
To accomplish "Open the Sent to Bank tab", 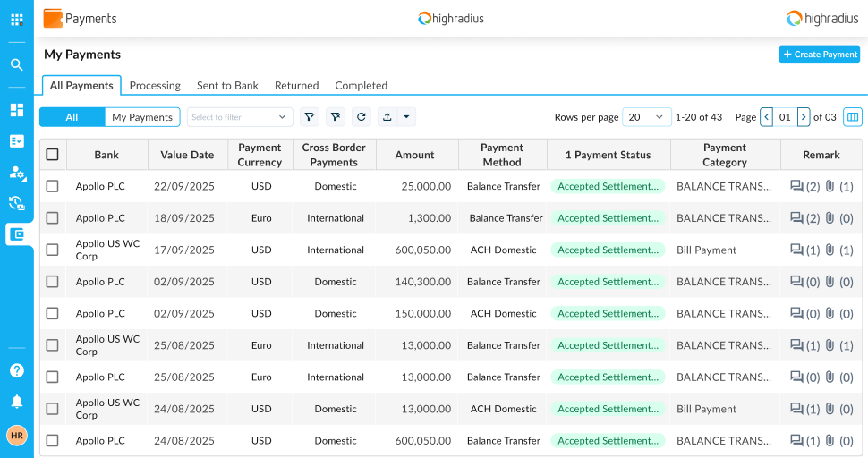I will click(x=227, y=86).
